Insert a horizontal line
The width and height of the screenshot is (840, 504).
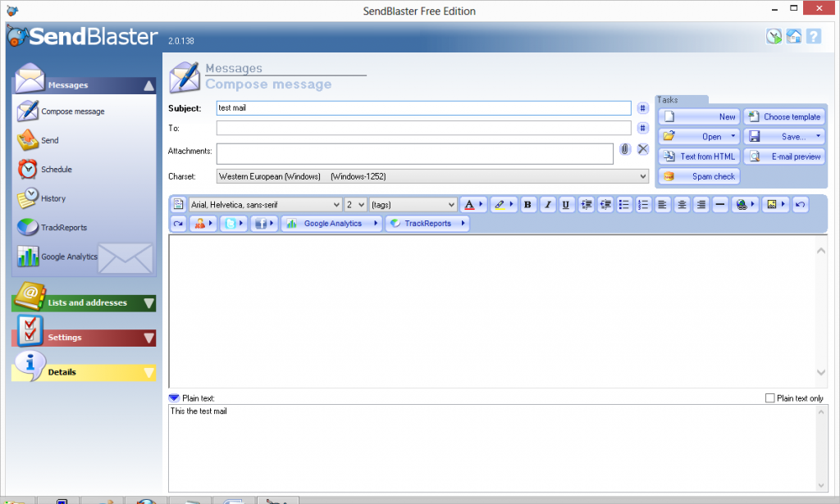click(x=720, y=205)
